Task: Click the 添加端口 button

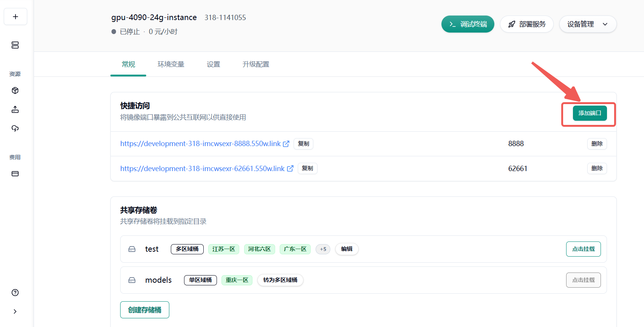Action: click(590, 113)
